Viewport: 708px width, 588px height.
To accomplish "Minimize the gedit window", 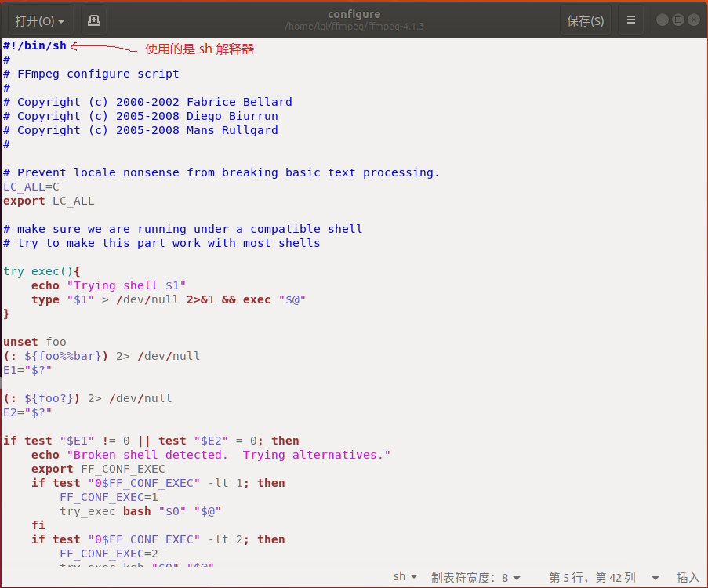I will click(x=663, y=20).
